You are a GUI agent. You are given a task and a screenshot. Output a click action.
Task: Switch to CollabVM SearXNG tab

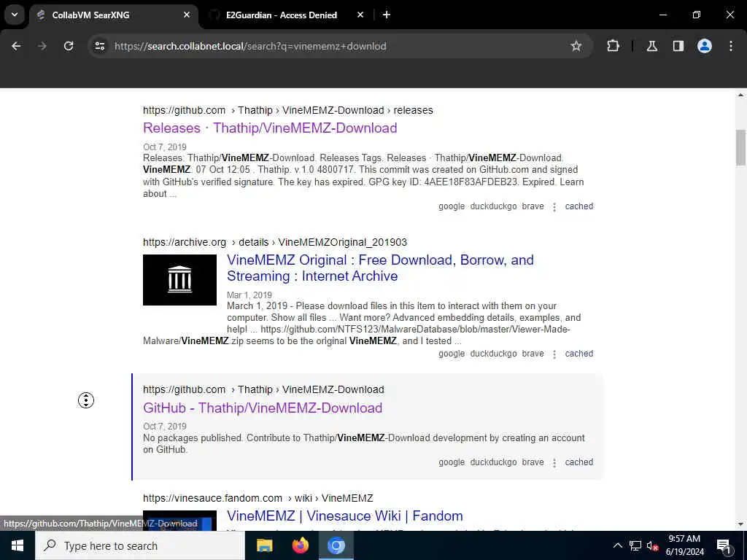click(x=113, y=15)
